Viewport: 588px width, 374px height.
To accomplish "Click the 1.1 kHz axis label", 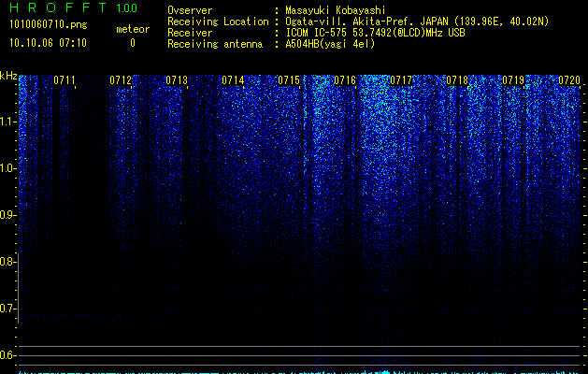I will [x=7, y=122].
